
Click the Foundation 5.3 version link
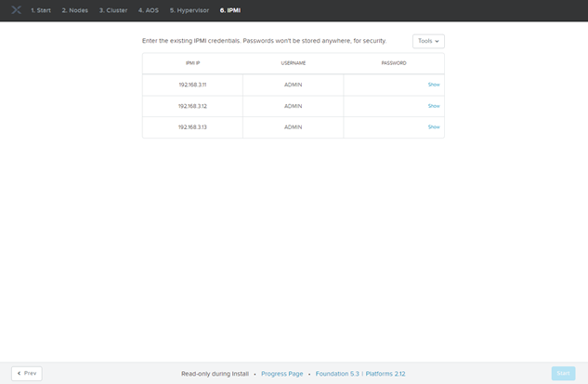click(x=336, y=374)
